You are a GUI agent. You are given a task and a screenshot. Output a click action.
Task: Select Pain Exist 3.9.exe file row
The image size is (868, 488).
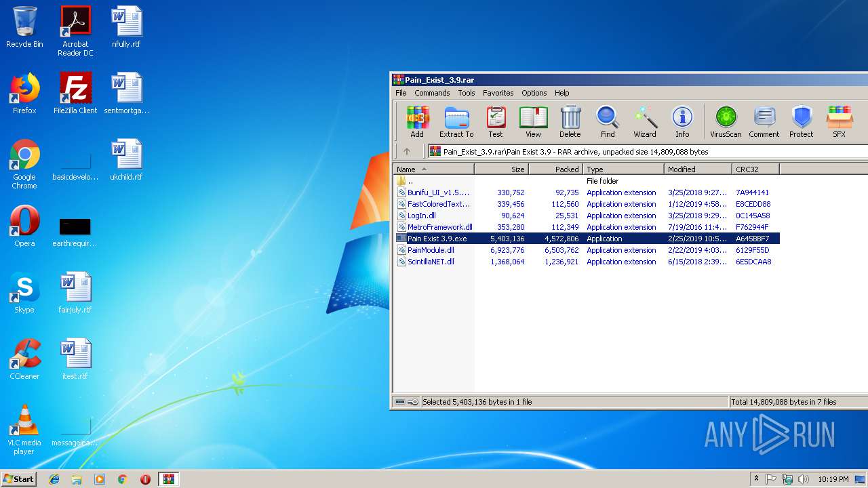(x=587, y=239)
